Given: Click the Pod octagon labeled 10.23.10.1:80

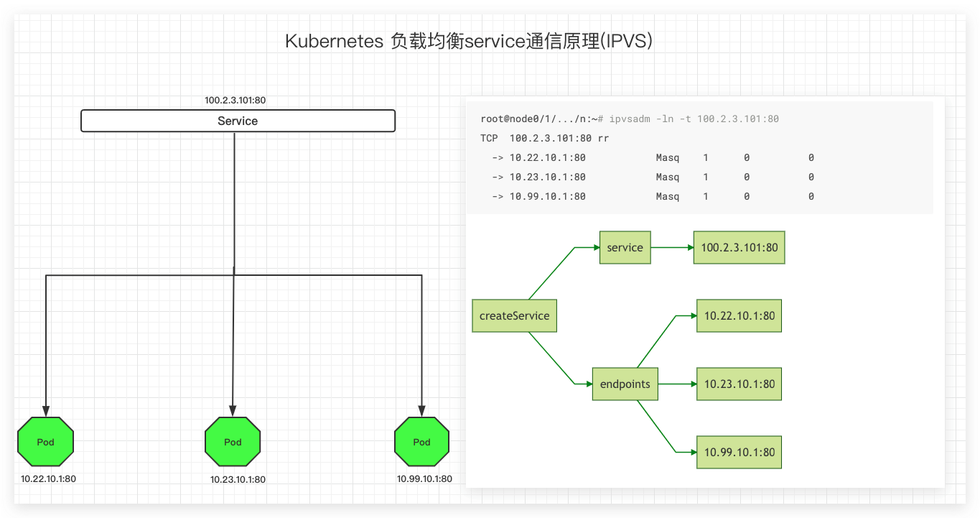Looking at the screenshot, I should tap(233, 442).
